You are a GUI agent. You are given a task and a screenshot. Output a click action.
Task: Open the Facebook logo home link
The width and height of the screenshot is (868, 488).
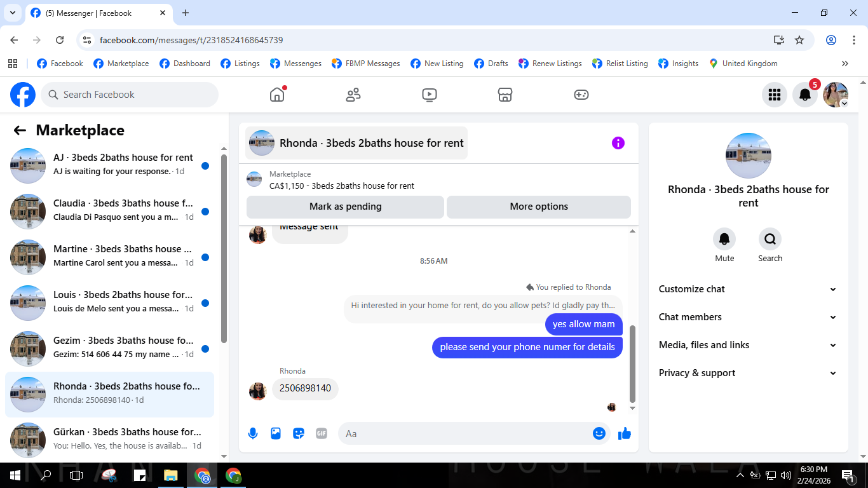[23, 95]
